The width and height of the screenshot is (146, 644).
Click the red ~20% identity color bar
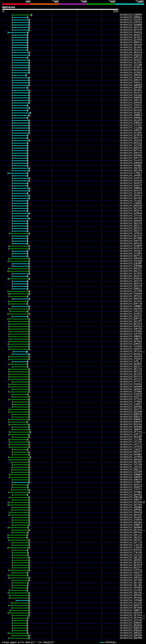16,4
